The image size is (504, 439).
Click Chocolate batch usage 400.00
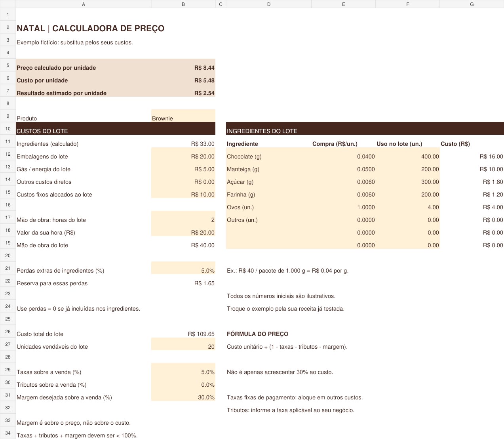[x=408, y=154]
